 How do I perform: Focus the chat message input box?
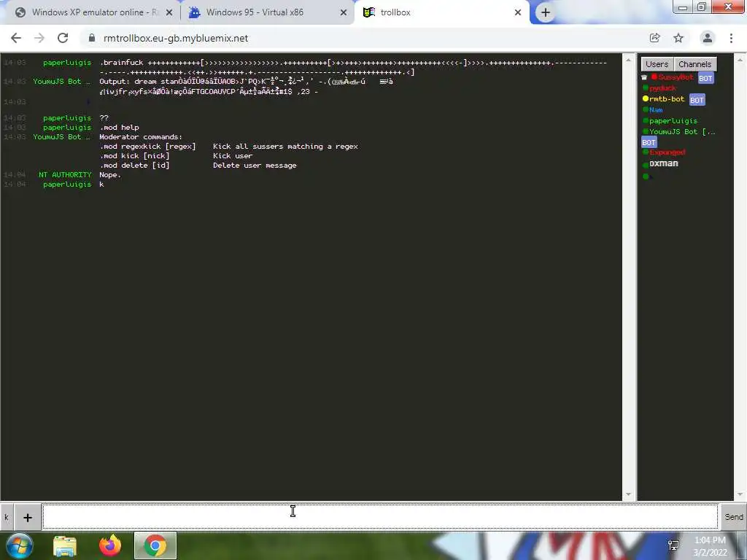(x=379, y=516)
